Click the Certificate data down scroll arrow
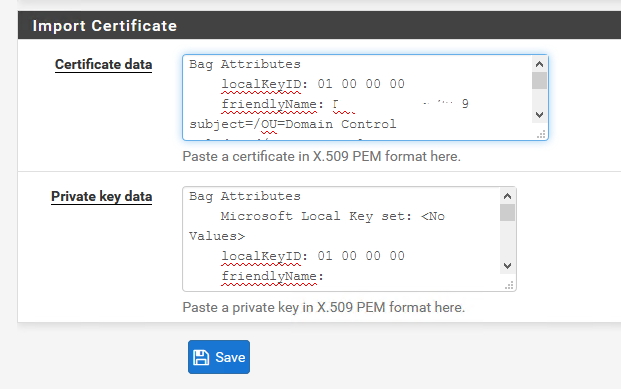The height and width of the screenshot is (389, 621). click(539, 115)
